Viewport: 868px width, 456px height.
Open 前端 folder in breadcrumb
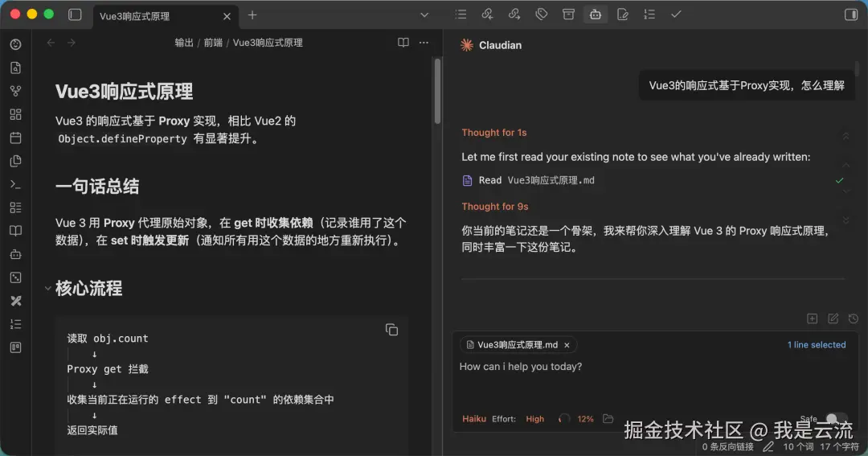point(213,43)
